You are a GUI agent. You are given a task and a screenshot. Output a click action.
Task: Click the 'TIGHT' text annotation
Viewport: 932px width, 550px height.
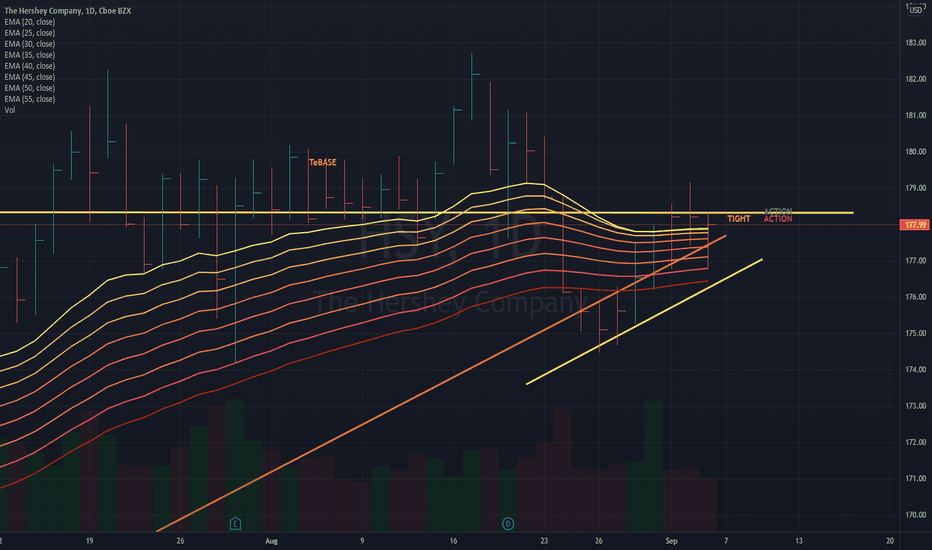coord(739,219)
